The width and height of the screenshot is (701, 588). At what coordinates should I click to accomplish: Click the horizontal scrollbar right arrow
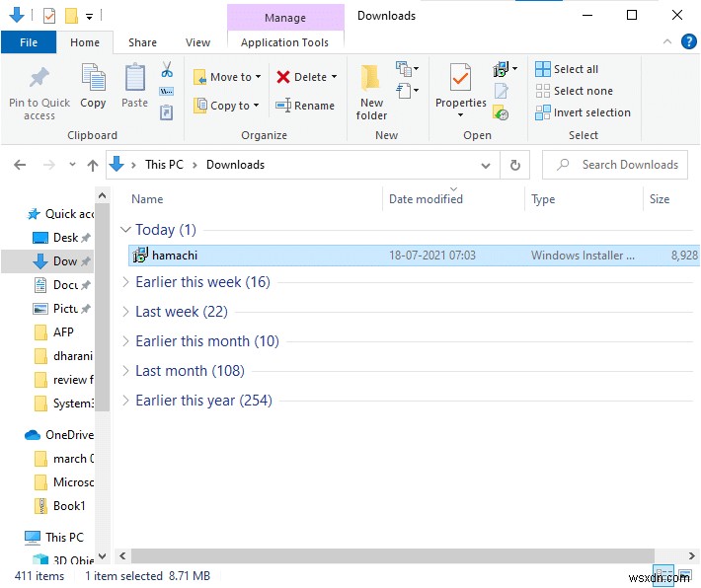(x=691, y=556)
